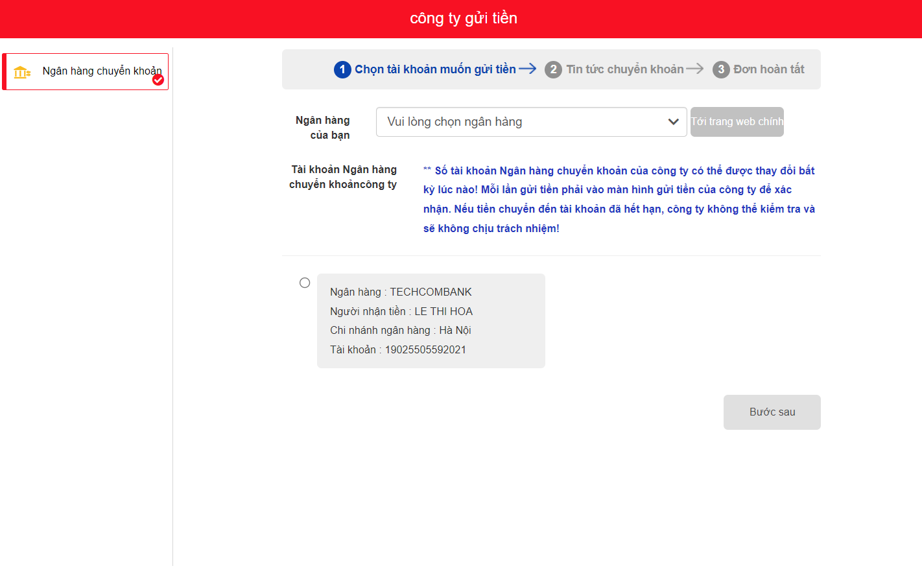
Task: Click the 'Tài khoản : 19025505592021' line
Action: pos(398,350)
